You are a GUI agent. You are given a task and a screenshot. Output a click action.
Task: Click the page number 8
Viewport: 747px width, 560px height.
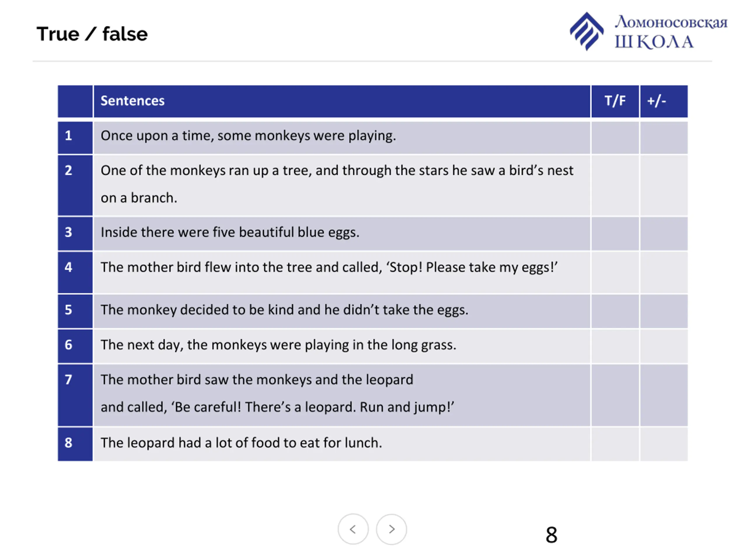coord(551,535)
